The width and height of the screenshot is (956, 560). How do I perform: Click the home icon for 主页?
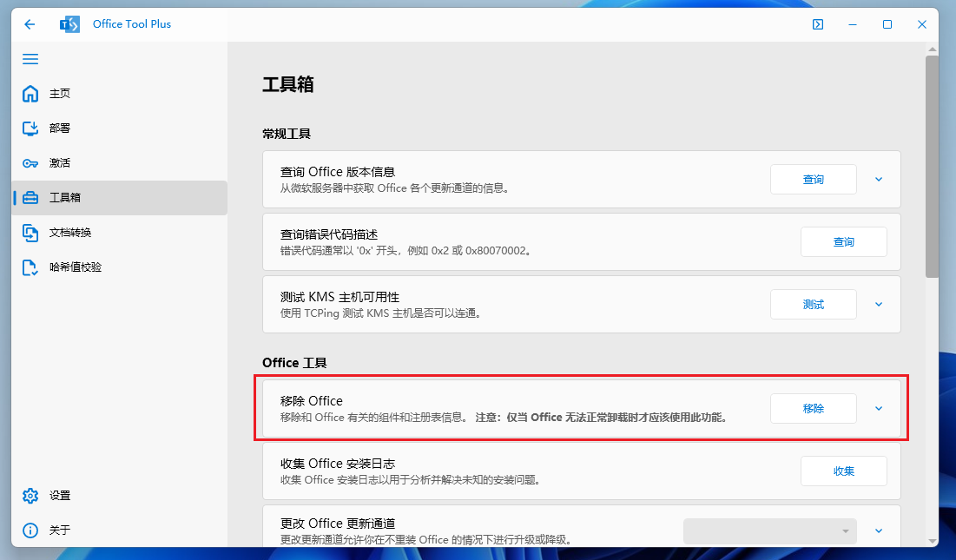[x=30, y=93]
